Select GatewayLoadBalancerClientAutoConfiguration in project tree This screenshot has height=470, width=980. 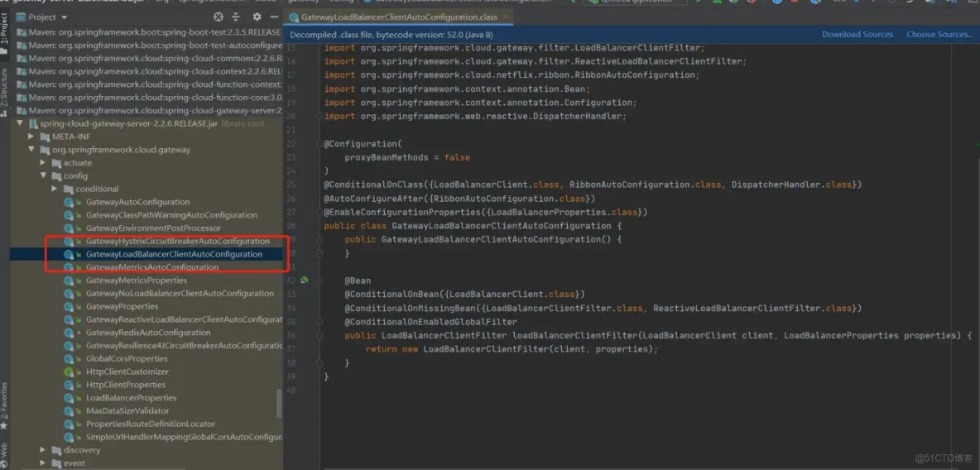(174, 254)
